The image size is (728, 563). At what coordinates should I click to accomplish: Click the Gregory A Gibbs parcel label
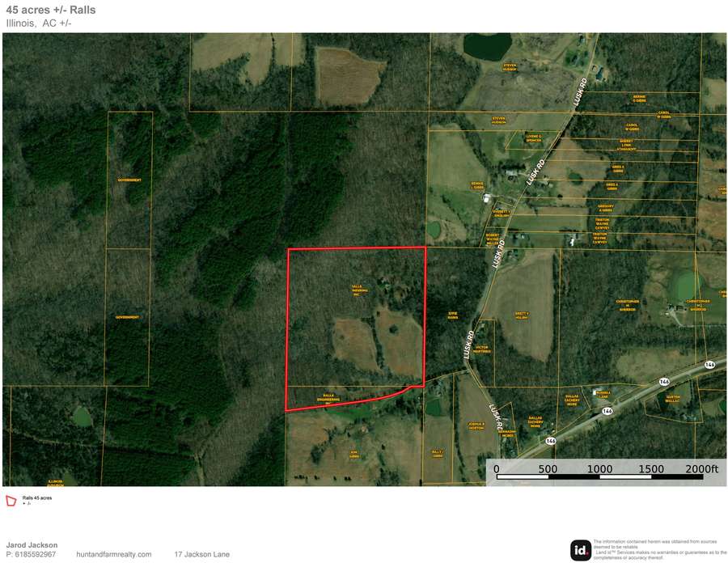click(x=605, y=208)
